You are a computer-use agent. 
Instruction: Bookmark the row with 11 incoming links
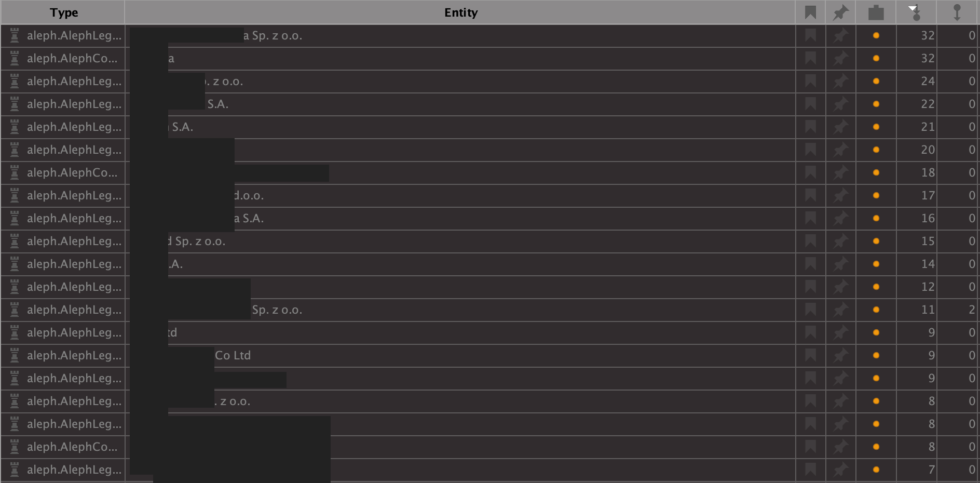810,310
